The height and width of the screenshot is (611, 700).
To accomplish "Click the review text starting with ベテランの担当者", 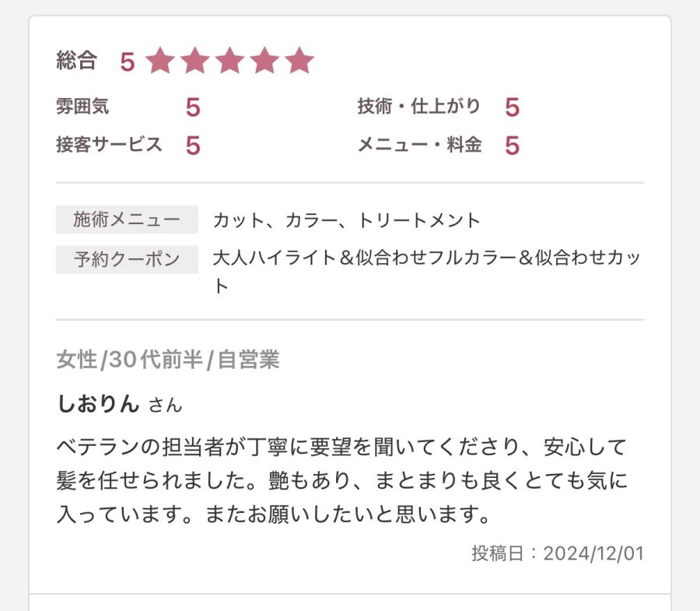I will tap(342, 480).
